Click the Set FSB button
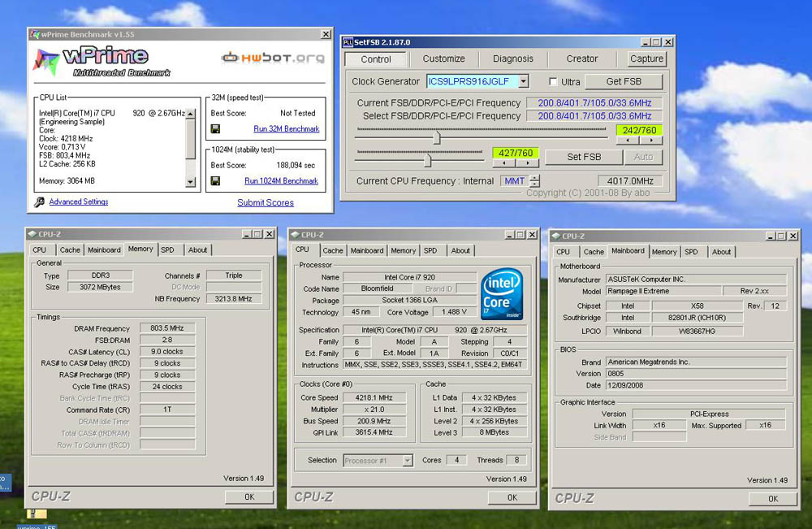This screenshot has width=812, height=529. point(584,157)
